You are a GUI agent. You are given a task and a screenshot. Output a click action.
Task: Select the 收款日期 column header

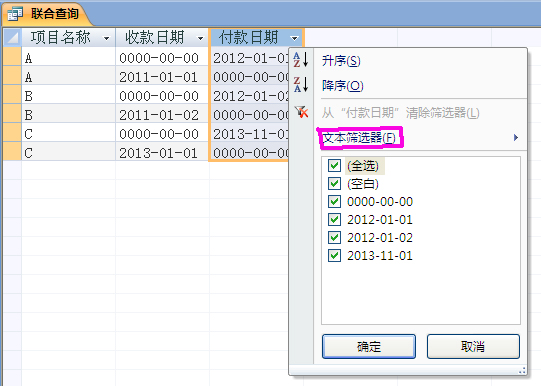click(x=162, y=37)
